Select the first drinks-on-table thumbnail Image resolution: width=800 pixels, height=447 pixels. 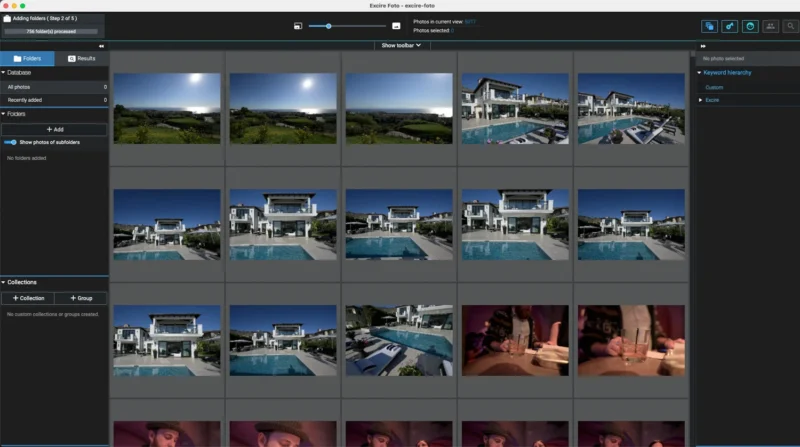click(515, 340)
